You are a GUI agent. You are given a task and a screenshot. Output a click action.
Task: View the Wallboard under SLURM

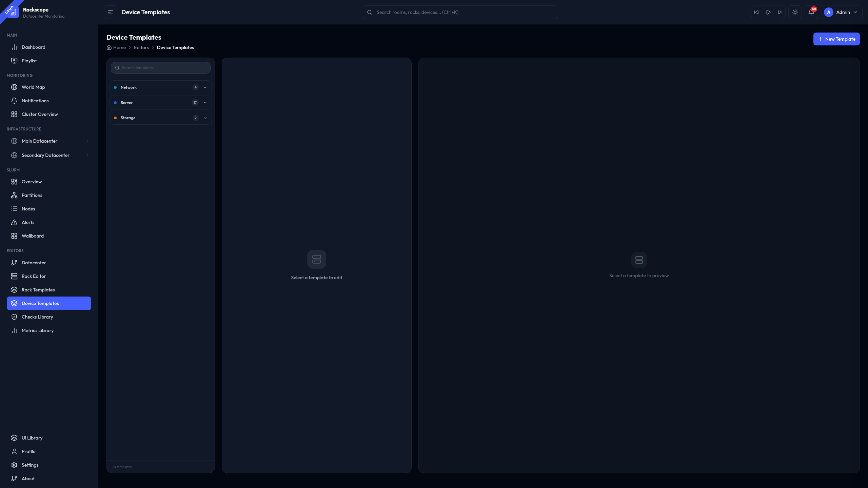[x=33, y=236]
